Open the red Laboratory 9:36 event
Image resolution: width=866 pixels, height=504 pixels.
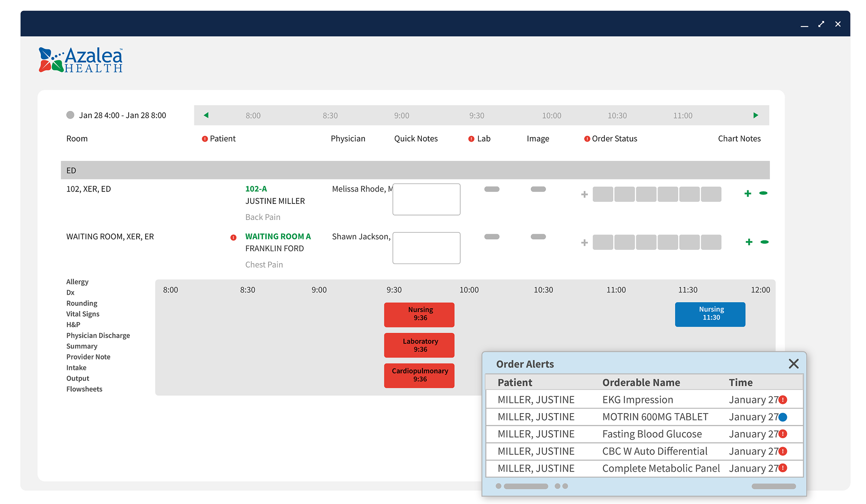(419, 345)
